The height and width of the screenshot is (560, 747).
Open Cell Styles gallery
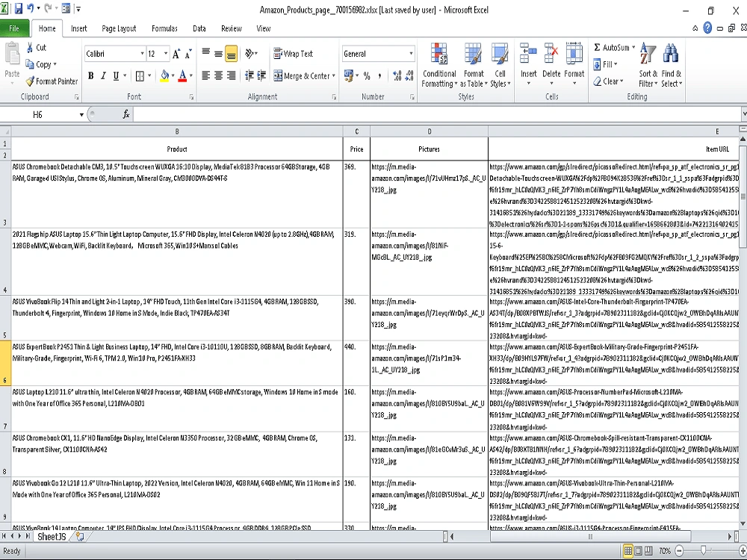click(x=500, y=65)
